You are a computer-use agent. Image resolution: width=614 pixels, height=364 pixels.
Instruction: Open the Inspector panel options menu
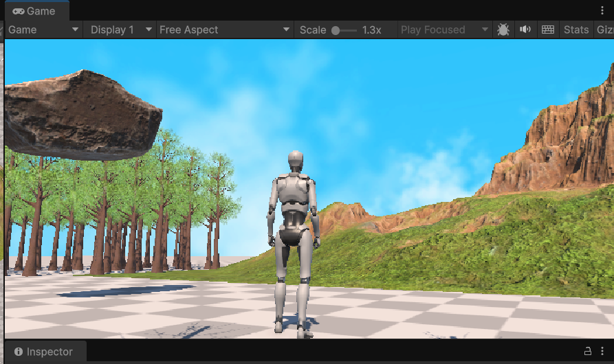click(602, 352)
